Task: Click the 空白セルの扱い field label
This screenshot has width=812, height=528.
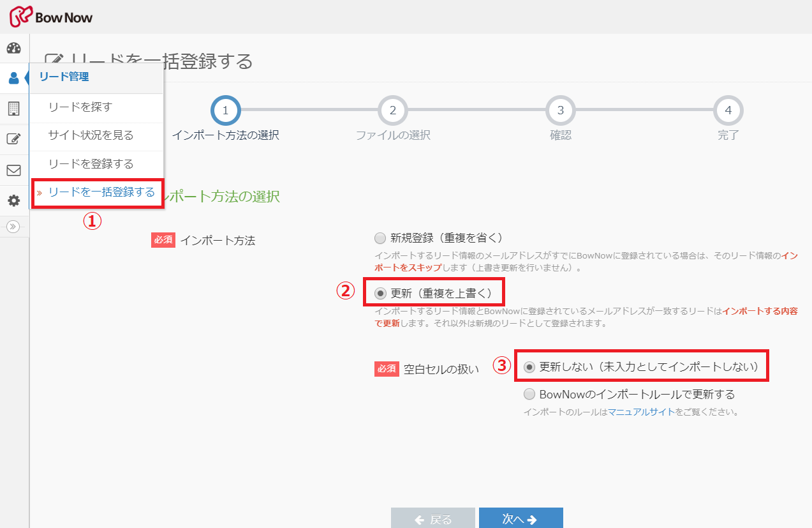Action: coord(441,369)
